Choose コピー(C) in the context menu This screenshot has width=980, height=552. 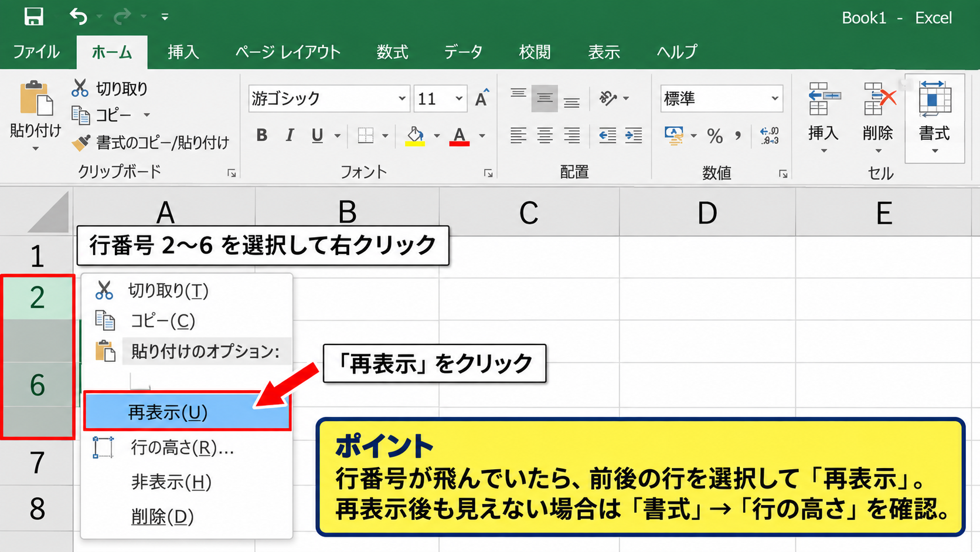[x=186, y=321]
